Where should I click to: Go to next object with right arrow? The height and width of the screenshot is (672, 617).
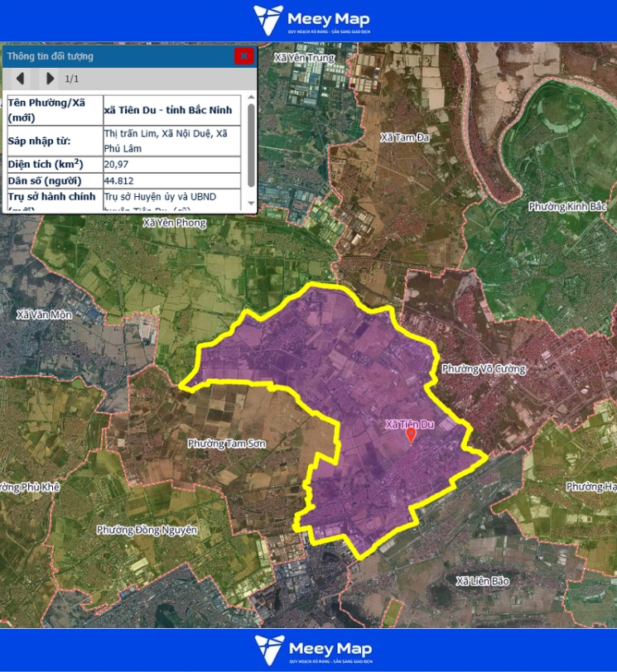pos(50,79)
